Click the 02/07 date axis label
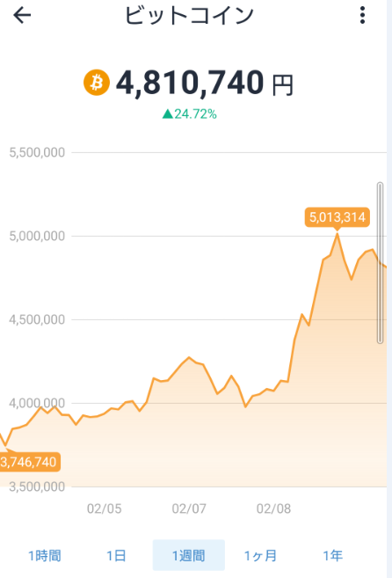Image resolution: width=392 pixels, height=578 pixels. (x=189, y=508)
